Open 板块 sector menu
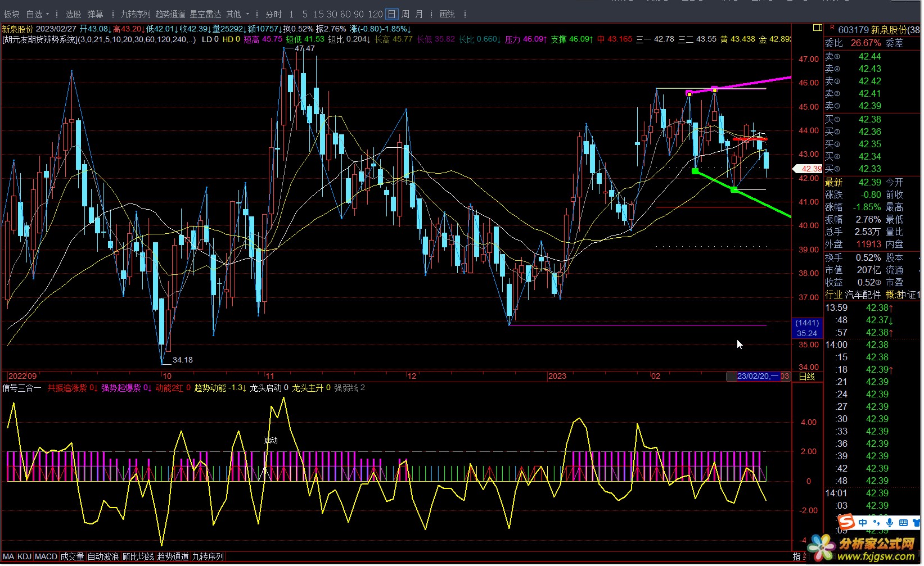Screen dimensions: 924x566 pos(11,14)
